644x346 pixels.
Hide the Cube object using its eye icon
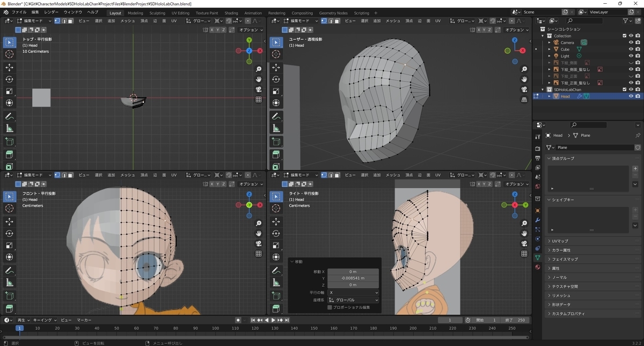point(631,49)
